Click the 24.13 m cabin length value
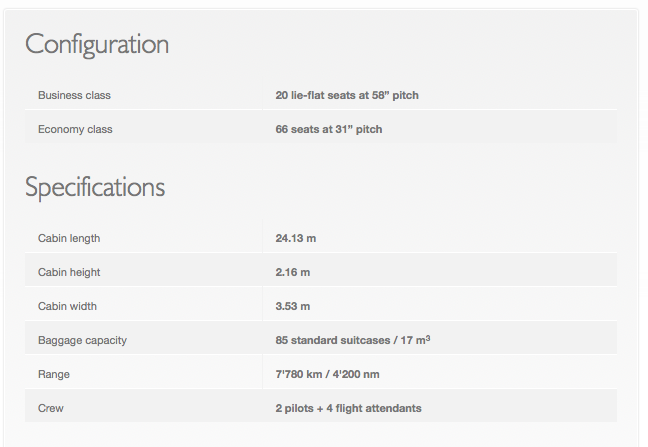This screenshot has width=648, height=447. pyautogui.click(x=296, y=238)
